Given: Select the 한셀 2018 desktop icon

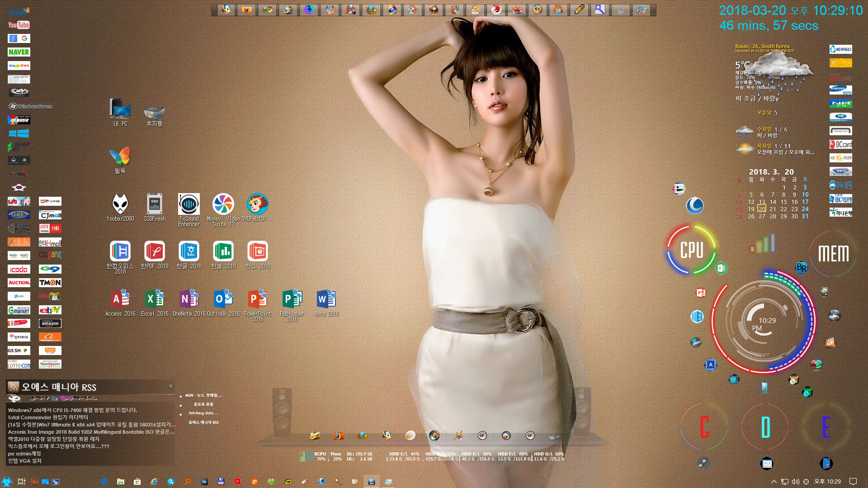Looking at the screenshot, I should (223, 255).
